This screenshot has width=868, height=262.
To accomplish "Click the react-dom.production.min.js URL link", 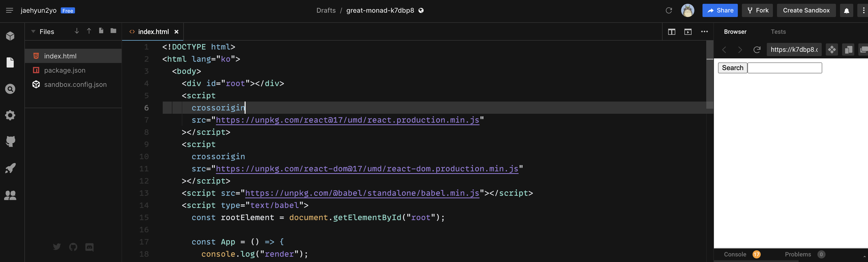I will [367, 169].
